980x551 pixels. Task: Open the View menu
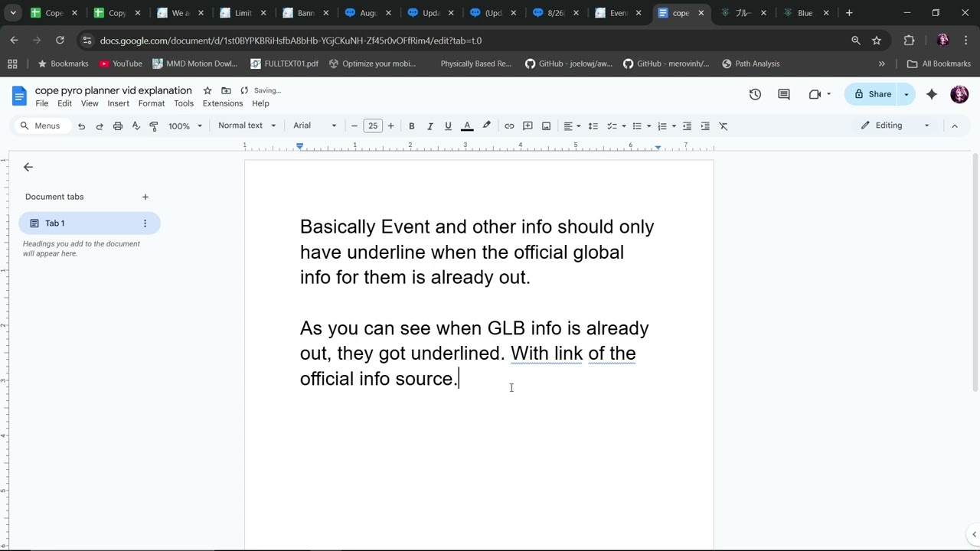90,103
